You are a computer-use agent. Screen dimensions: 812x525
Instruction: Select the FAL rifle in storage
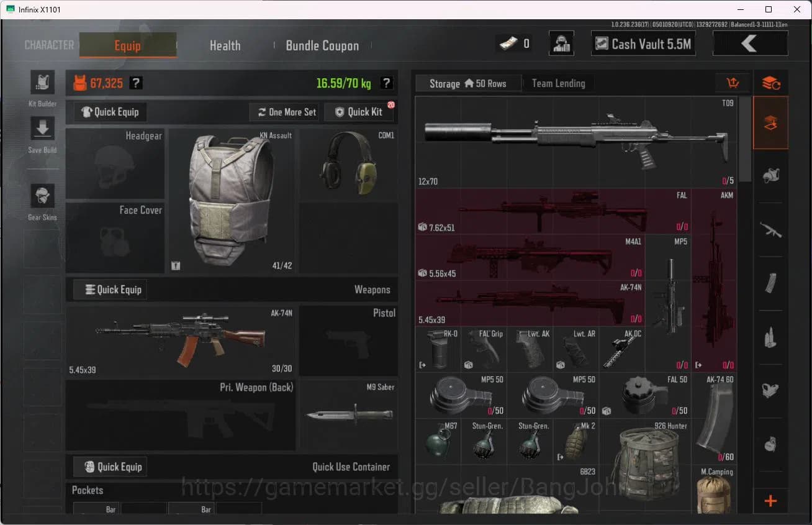coord(553,211)
